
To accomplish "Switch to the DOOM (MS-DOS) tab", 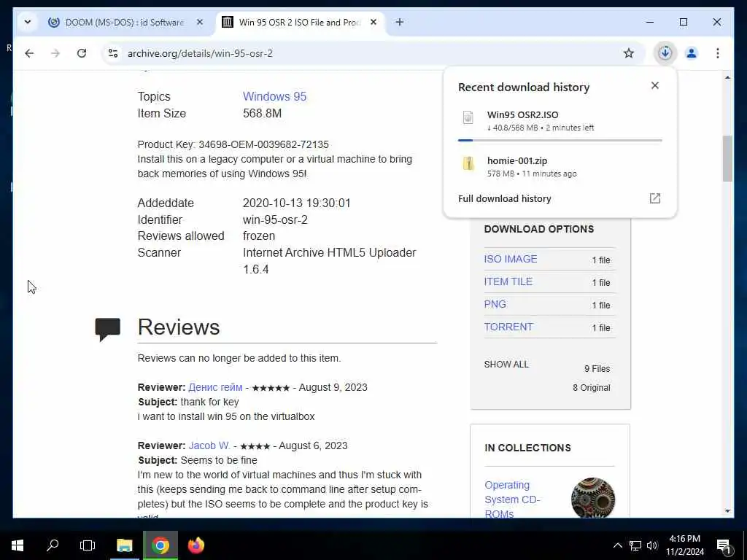I will pos(125,23).
